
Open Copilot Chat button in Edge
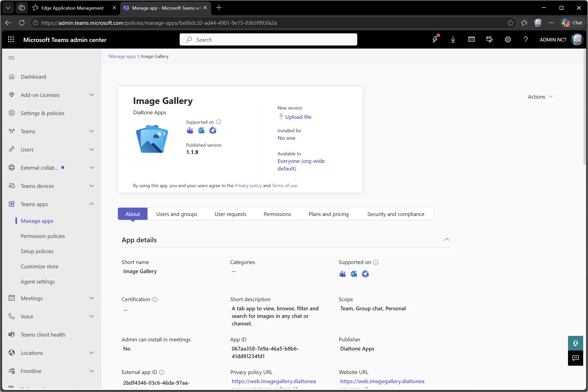572,23
